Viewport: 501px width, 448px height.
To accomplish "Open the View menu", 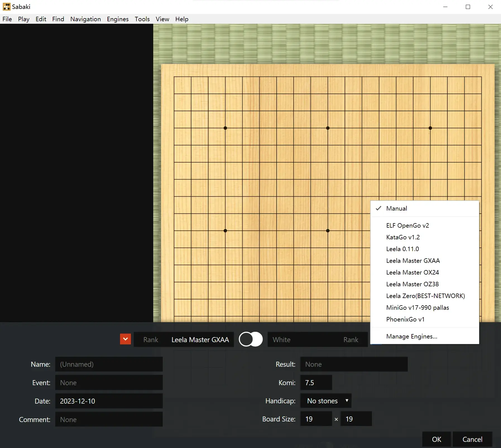I will click(162, 19).
